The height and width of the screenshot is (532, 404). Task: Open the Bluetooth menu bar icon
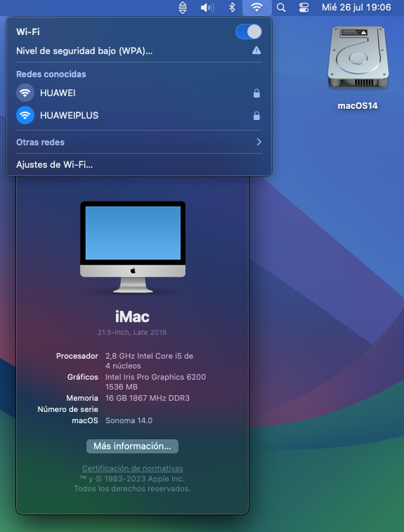pyautogui.click(x=232, y=7)
